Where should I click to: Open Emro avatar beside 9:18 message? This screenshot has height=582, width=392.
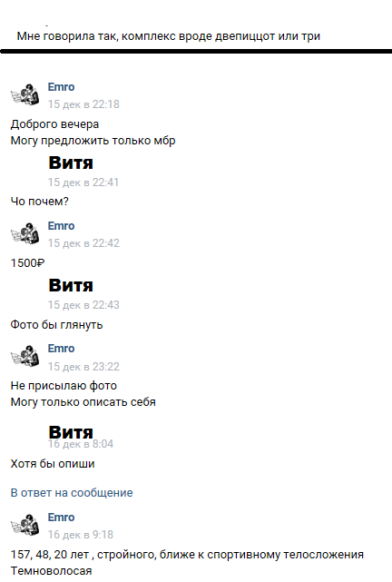[25, 525]
